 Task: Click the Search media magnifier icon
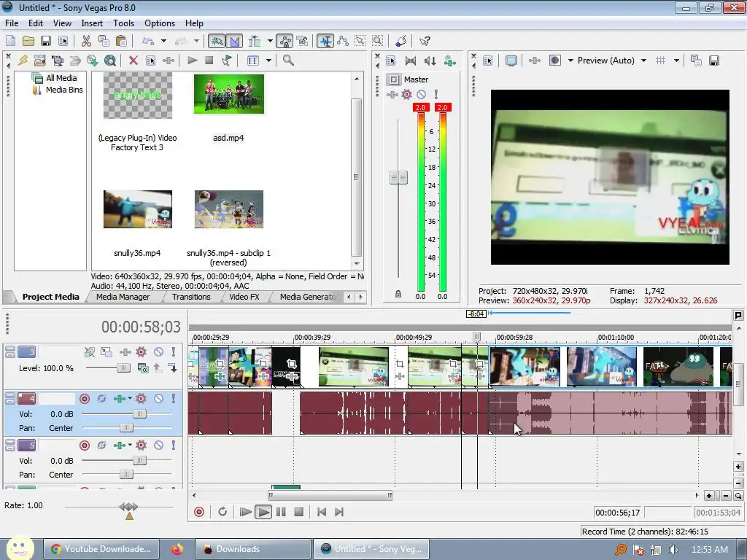coord(288,60)
